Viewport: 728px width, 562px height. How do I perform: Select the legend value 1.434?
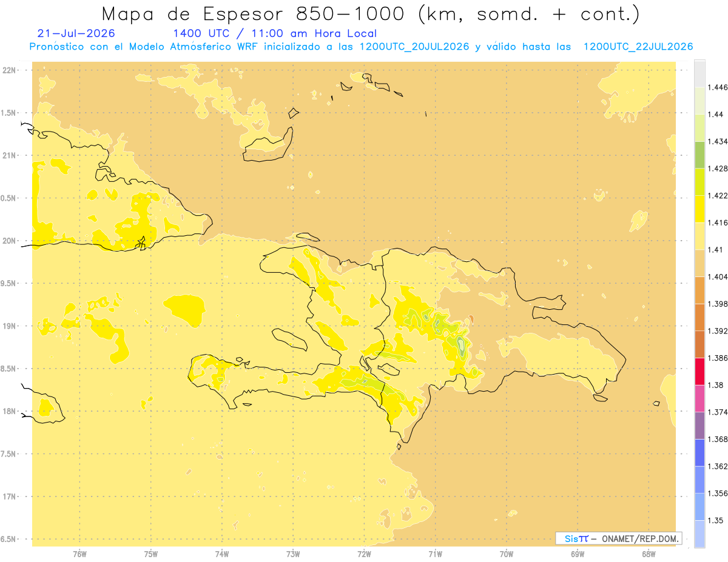point(719,141)
